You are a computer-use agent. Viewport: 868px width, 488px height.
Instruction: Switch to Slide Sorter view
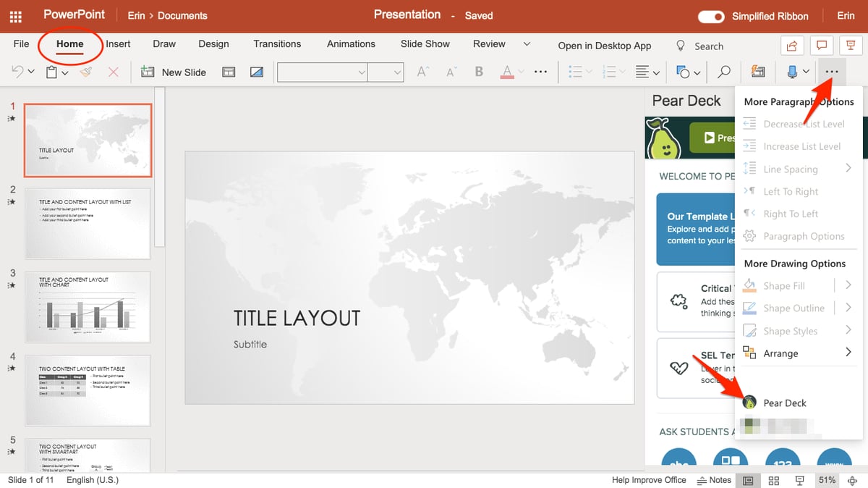tap(773, 480)
